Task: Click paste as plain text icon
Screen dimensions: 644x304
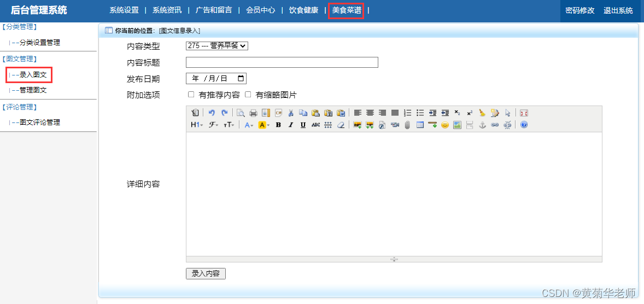Action: [328, 113]
